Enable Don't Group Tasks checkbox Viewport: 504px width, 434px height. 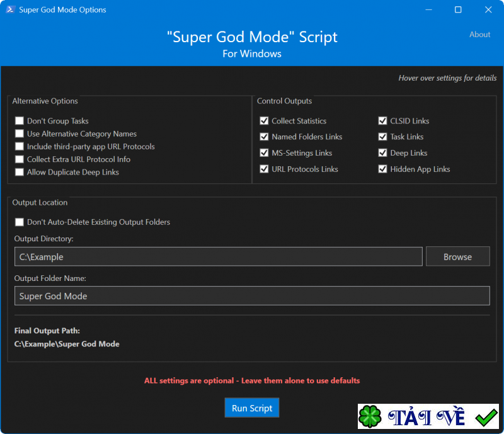[20, 121]
